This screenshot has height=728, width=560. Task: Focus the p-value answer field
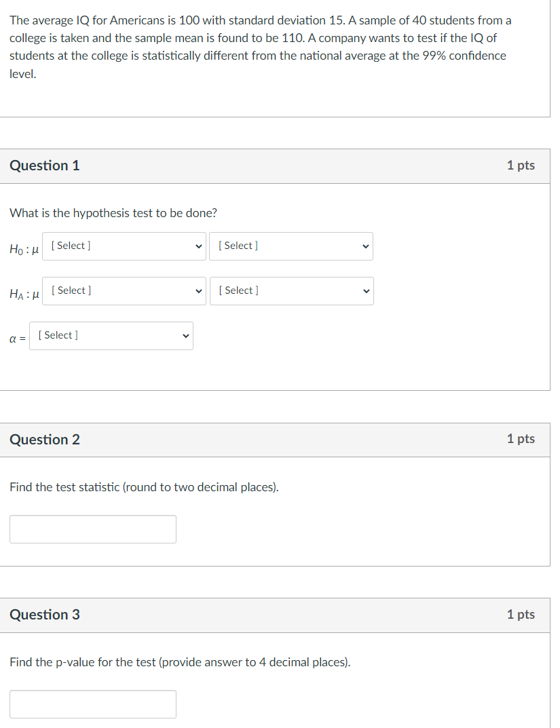[93, 704]
